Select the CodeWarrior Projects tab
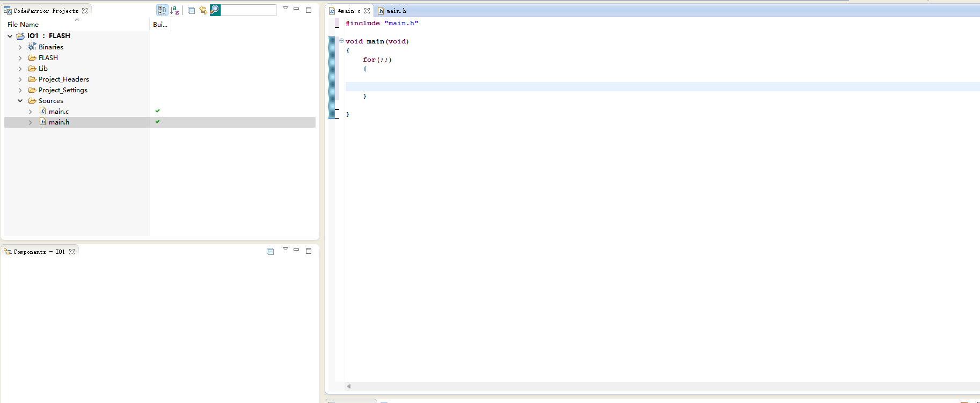The image size is (980, 403). pos(46,11)
